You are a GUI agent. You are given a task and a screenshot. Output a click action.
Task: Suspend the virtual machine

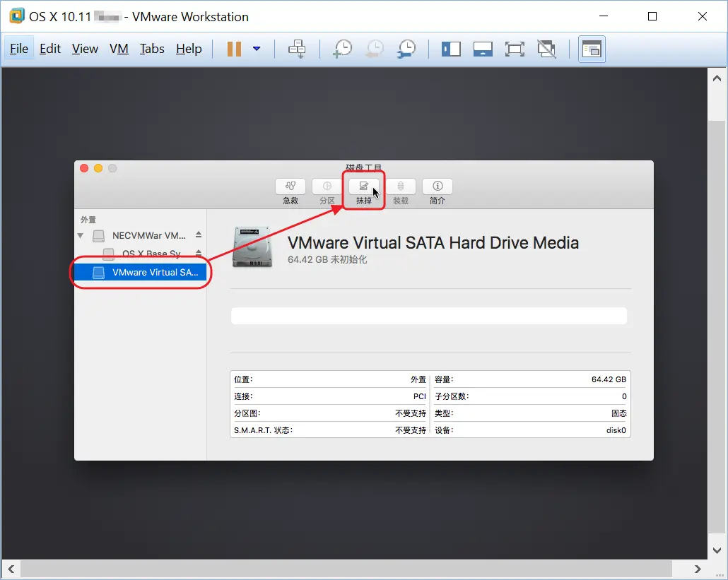tap(234, 49)
